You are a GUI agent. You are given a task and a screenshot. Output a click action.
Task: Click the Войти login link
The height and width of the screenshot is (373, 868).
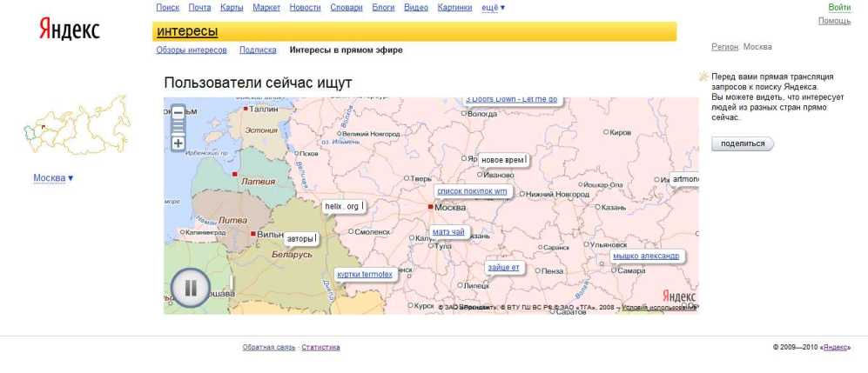(839, 7)
